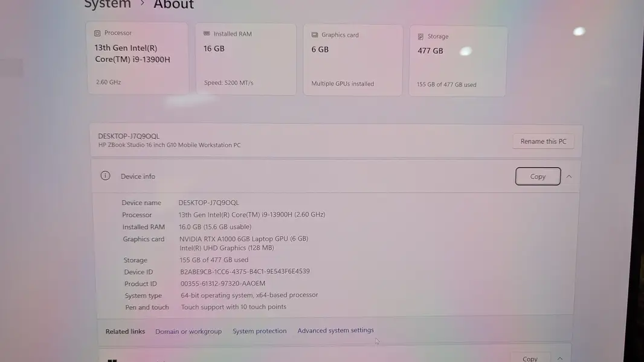Click the Storage card drive icon
The image size is (644, 362).
[420, 37]
